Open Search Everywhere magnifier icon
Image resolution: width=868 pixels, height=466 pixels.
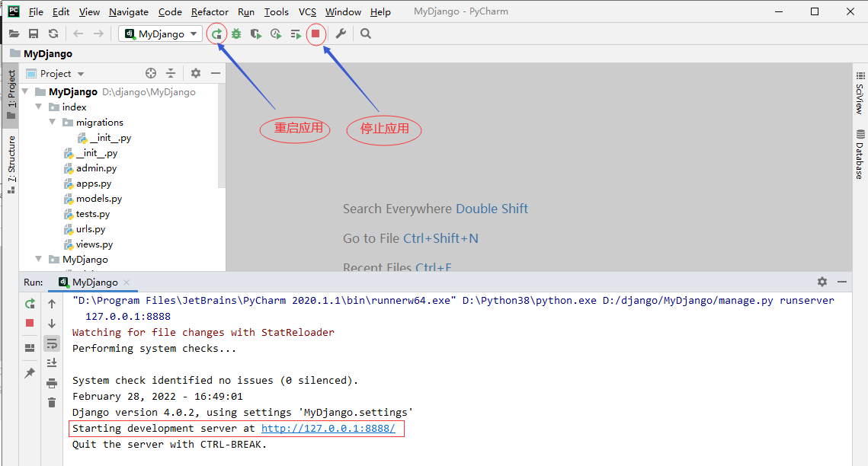365,34
